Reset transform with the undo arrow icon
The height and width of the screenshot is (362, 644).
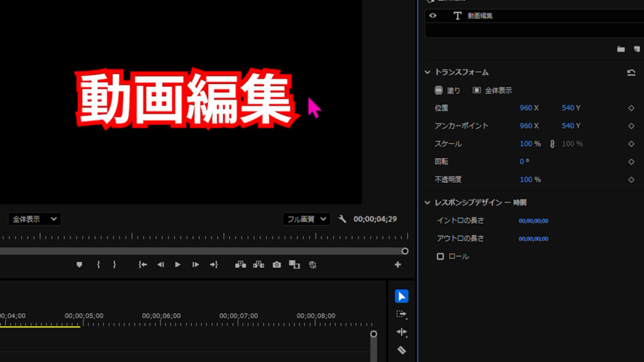[631, 72]
